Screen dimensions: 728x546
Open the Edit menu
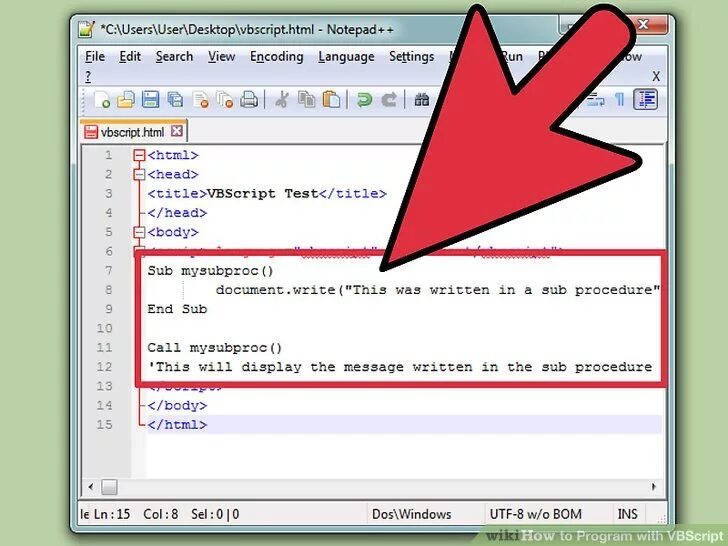coord(130,57)
